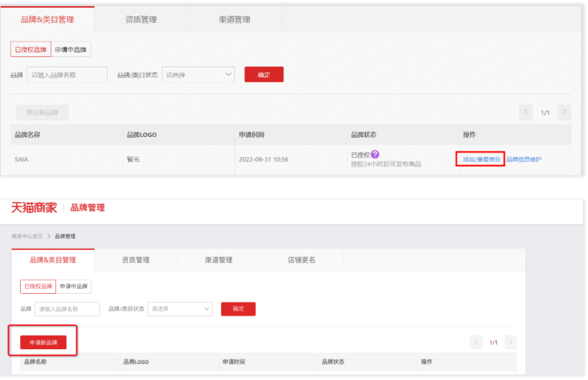Click the 天猫商家 logo
The width and height of the screenshot is (588, 380).
pyautogui.click(x=34, y=207)
